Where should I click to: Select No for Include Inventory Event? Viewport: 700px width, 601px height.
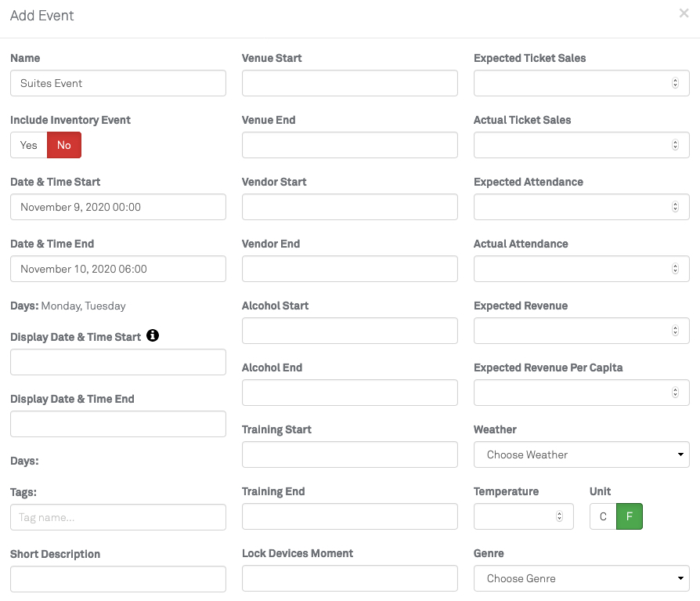coord(64,145)
